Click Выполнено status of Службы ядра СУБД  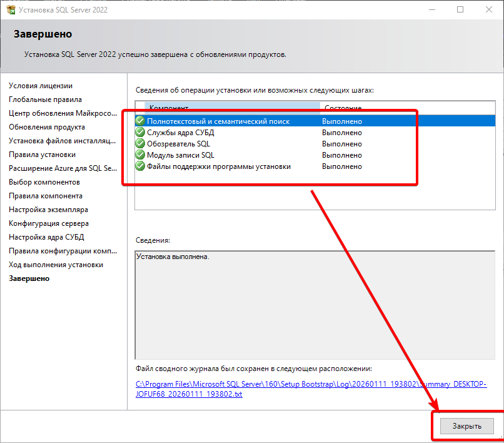pos(342,133)
